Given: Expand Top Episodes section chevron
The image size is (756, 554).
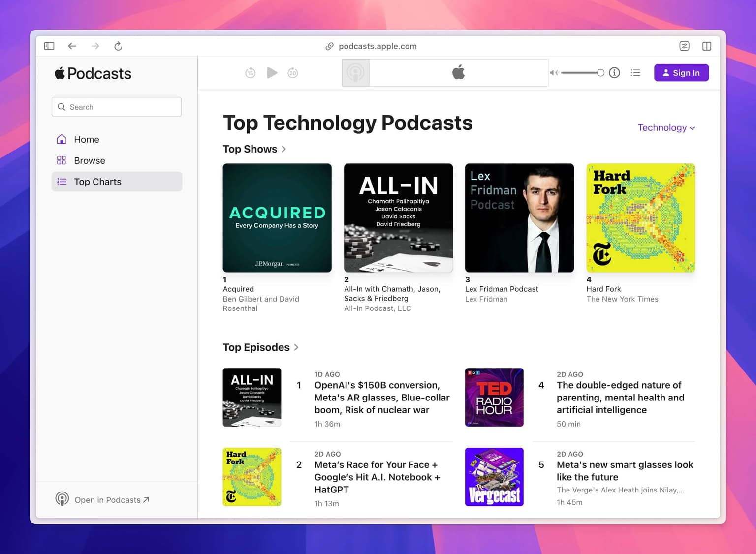Looking at the screenshot, I should (x=296, y=347).
